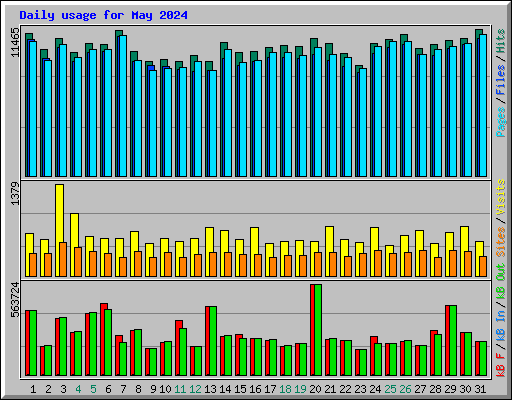
Task: Select green weekend day label 25
Action: click(x=390, y=389)
